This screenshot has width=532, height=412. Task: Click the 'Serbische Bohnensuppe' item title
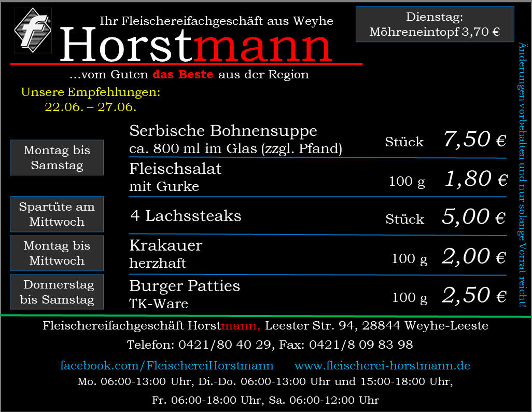click(223, 131)
